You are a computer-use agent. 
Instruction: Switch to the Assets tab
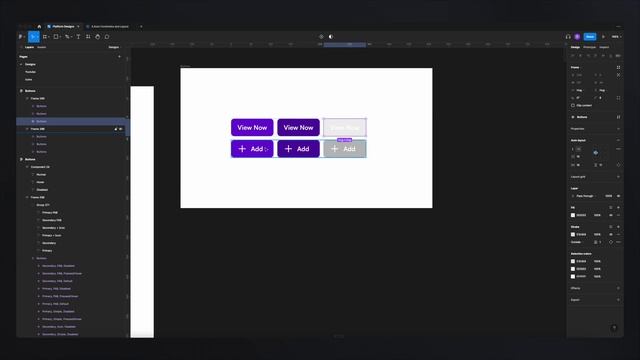pos(42,47)
